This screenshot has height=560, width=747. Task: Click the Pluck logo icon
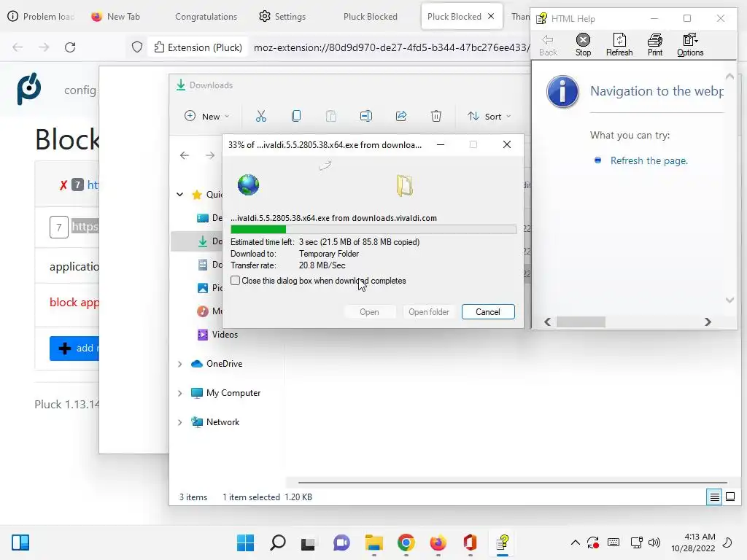[29, 88]
